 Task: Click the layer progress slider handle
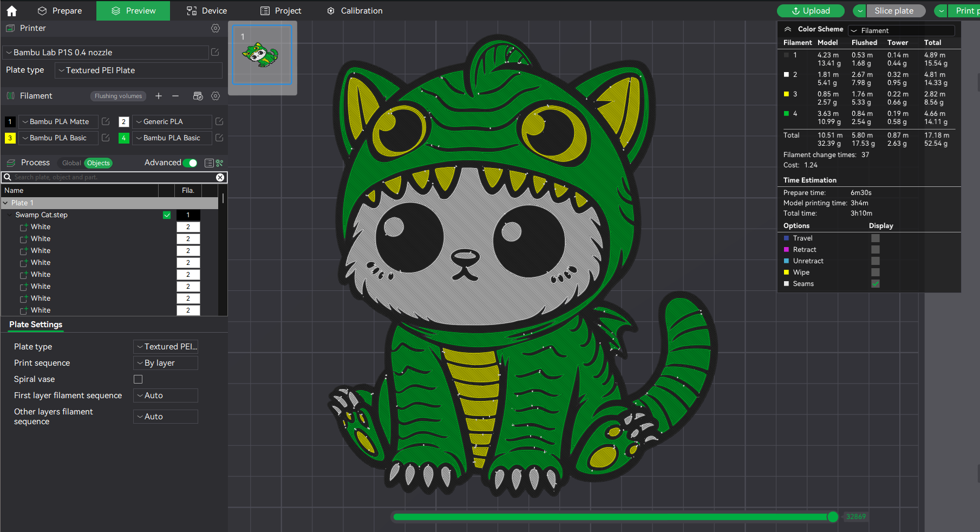click(x=833, y=517)
